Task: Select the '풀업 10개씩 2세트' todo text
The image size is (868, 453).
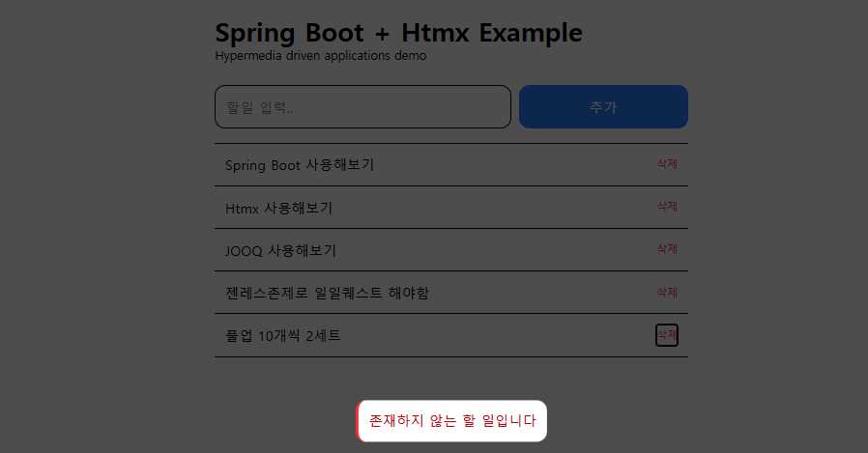Action: [283, 335]
